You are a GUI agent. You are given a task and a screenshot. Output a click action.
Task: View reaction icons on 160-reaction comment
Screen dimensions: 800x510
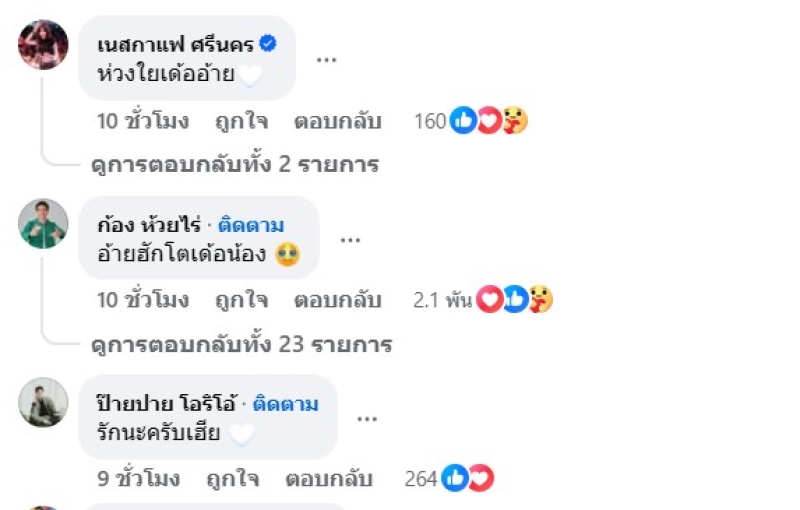[x=489, y=122]
